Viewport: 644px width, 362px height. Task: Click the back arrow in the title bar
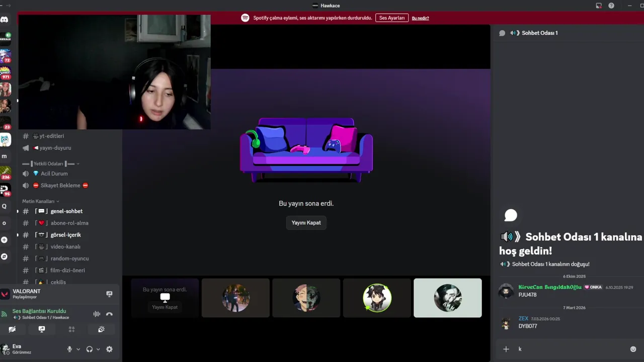(x=1, y=6)
